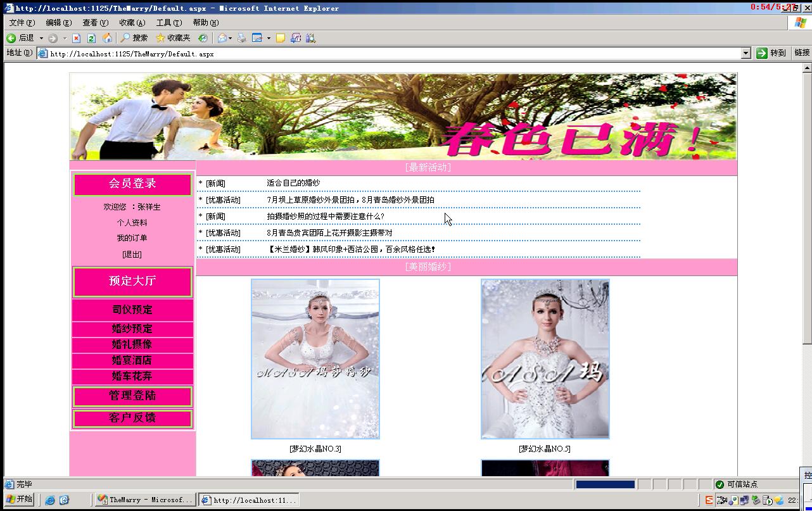Open news item 适合自己的婚纱
812x511 pixels.
point(293,183)
